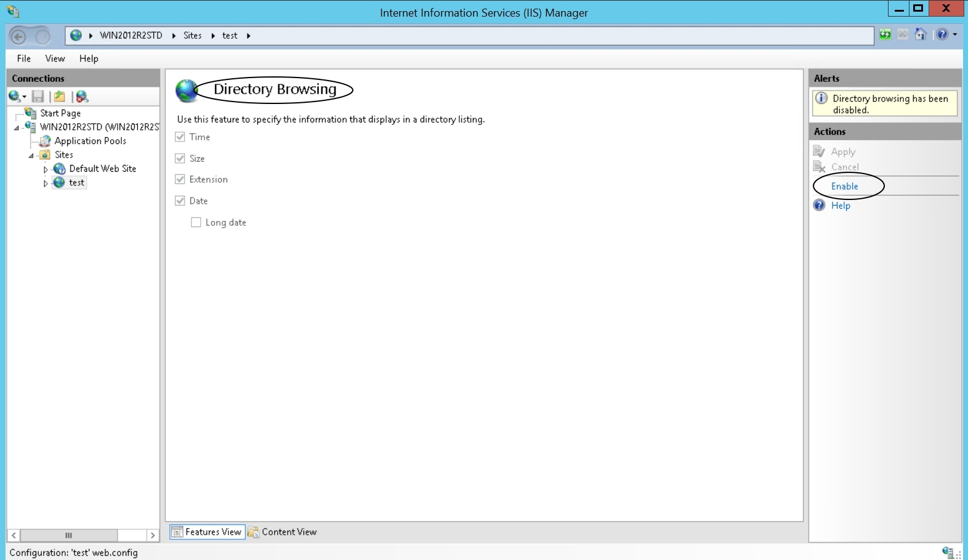Expand the test site node
The width and height of the screenshot is (968, 560).
coord(46,183)
